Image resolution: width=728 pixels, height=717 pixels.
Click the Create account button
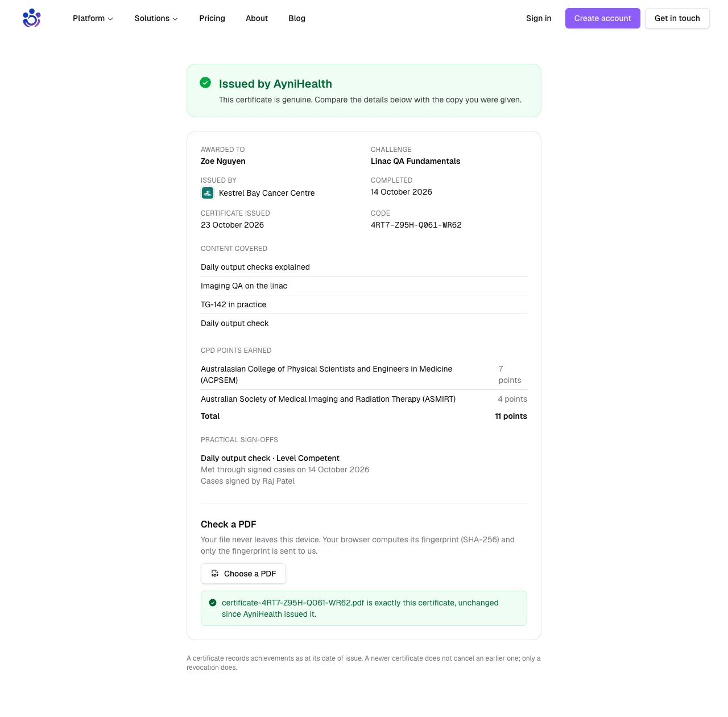point(603,18)
